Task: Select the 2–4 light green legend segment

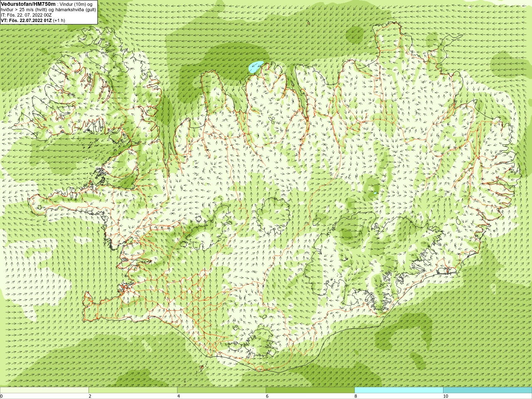Action: point(133,390)
